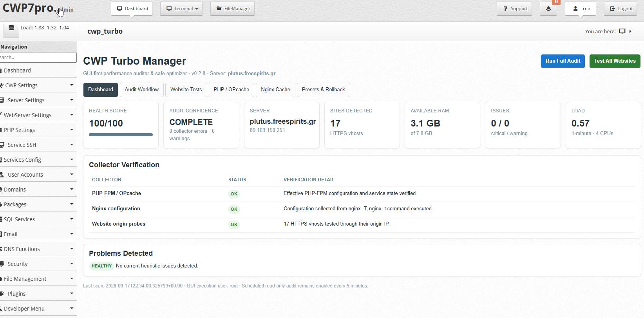Switch to the Presets & Rollback tab
644x318 pixels.
(x=324, y=90)
